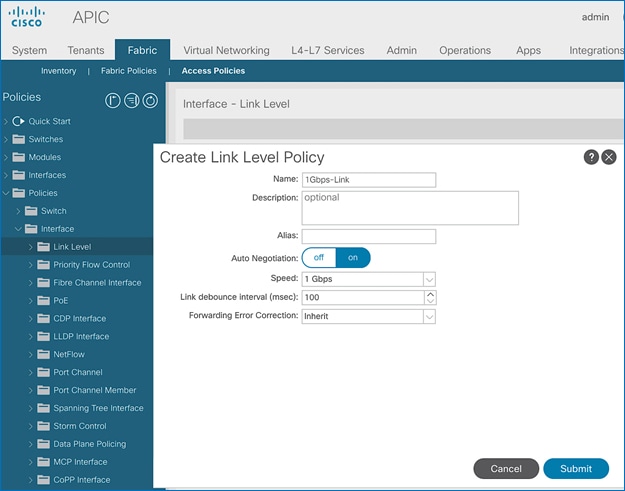Open the Speed dropdown
This screenshot has height=491, width=625.
(x=429, y=280)
